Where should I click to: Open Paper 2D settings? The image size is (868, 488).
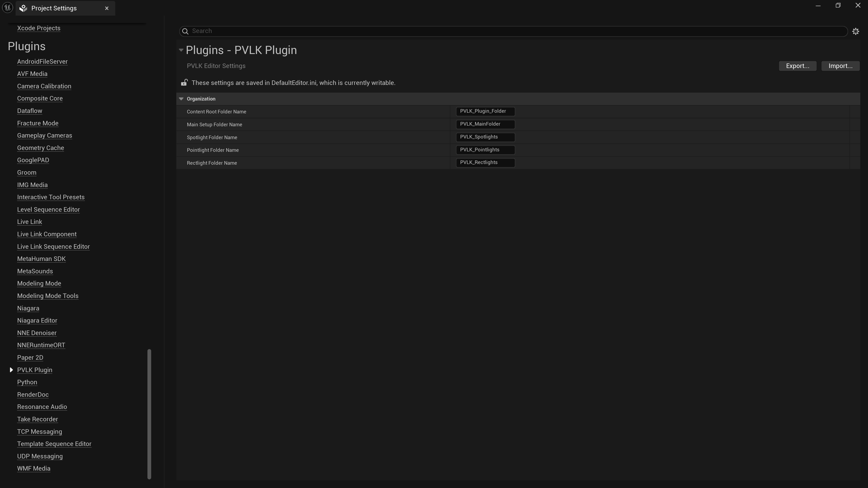click(30, 357)
